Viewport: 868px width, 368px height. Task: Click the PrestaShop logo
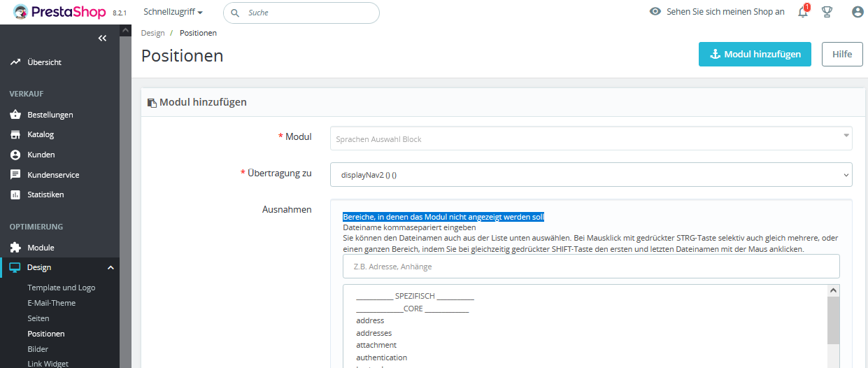pyautogui.click(x=59, y=12)
